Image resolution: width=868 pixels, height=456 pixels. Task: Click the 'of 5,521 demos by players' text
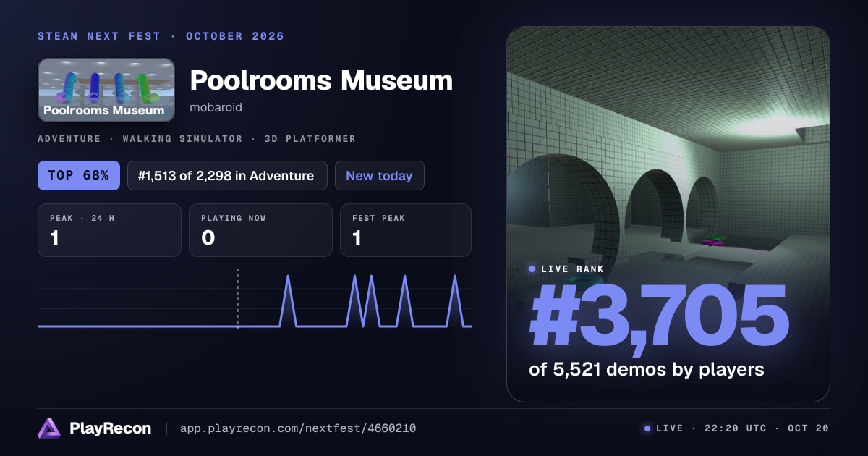(647, 369)
